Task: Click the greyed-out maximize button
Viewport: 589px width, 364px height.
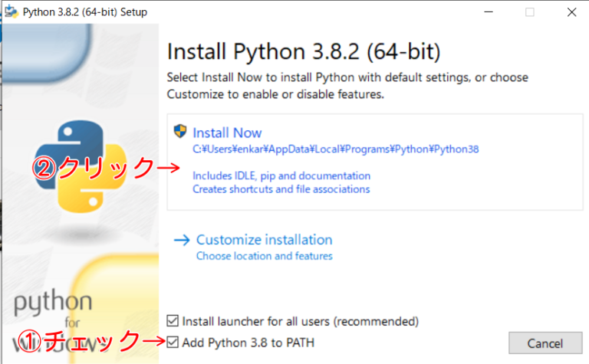Action: [530, 12]
